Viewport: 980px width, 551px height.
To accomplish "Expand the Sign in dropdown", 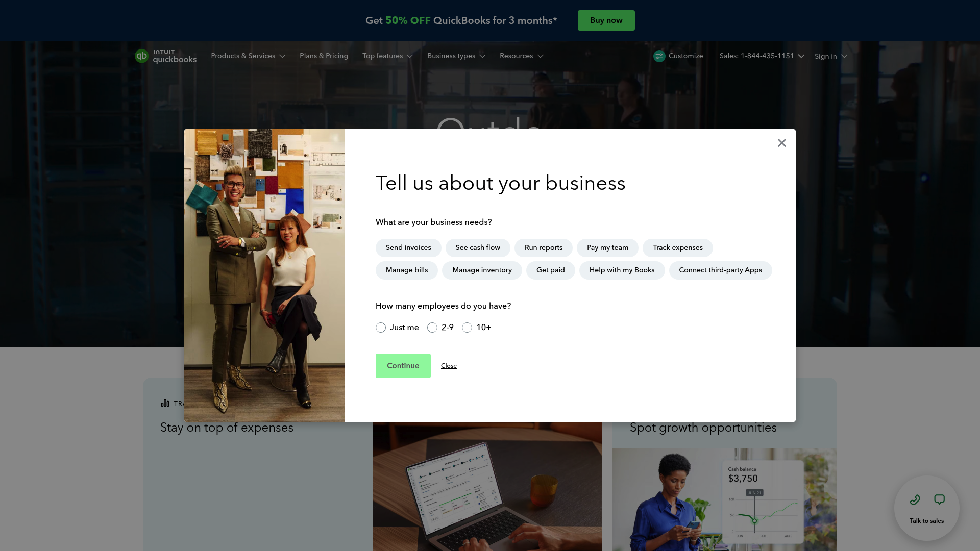I will pyautogui.click(x=830, y=56).
